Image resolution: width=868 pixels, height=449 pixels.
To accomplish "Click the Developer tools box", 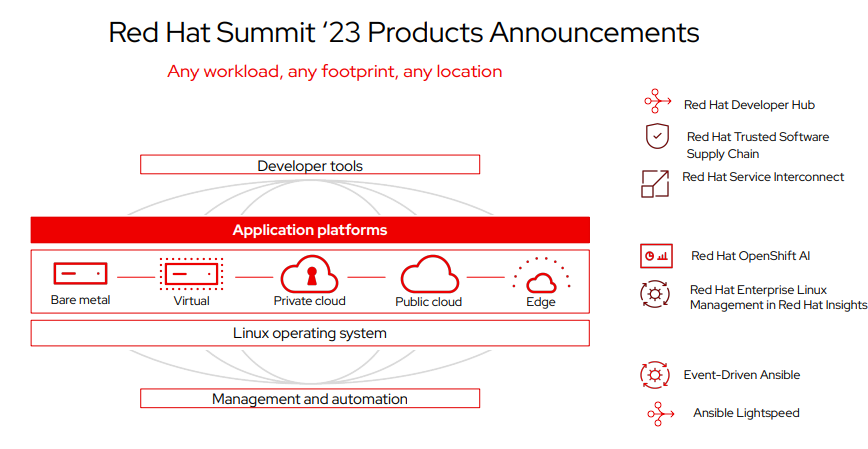I will [310, 165].
